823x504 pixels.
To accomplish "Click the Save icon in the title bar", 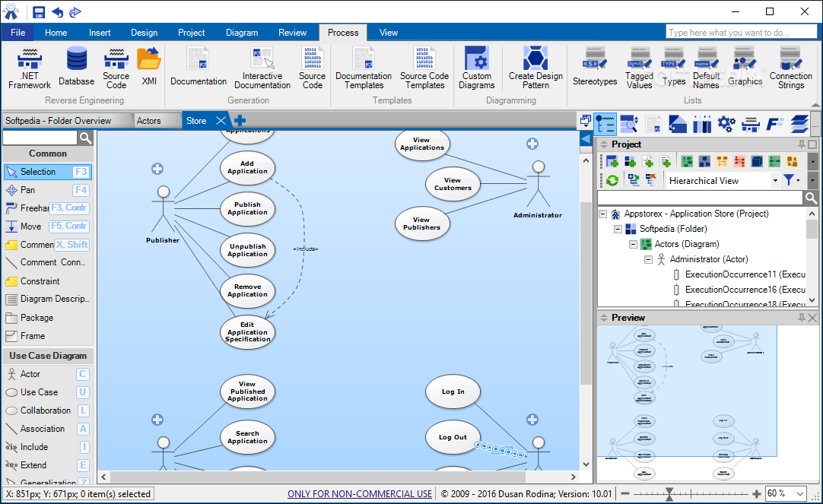I will pyautogui.click(x=39, y=12).
